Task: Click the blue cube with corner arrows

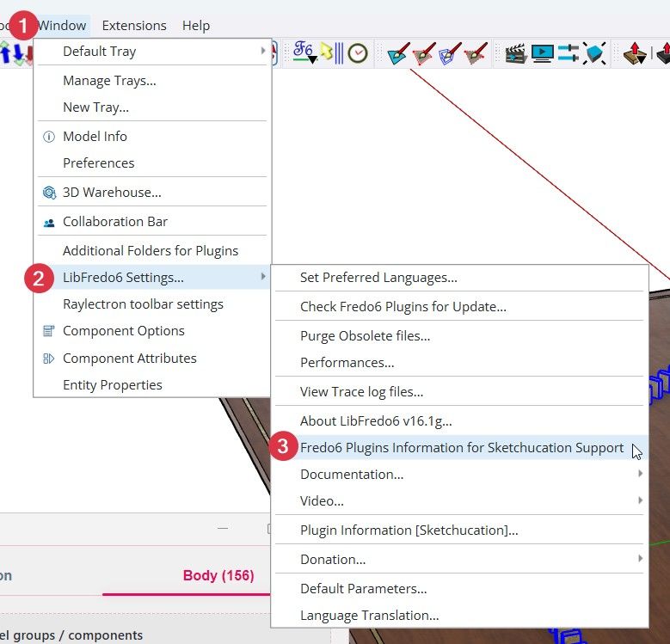Action: click(x=594, y=53)
